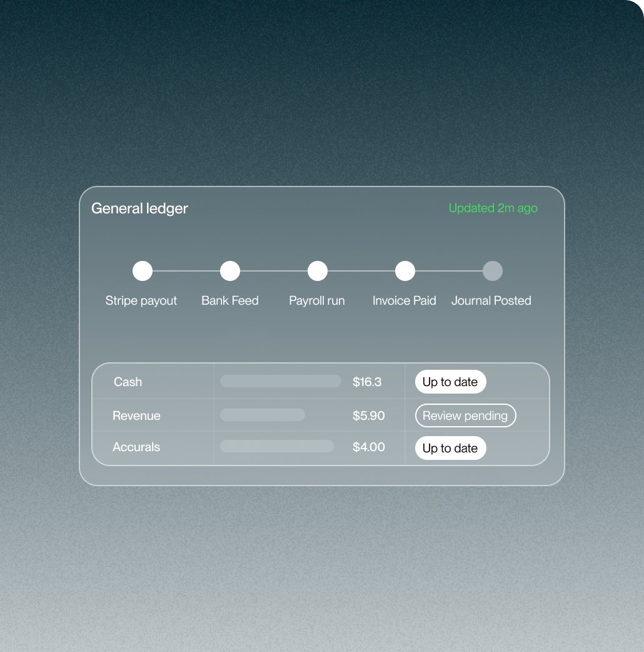Select the Accurals row label
Screen dimensions: 644x652
[136, 447]
